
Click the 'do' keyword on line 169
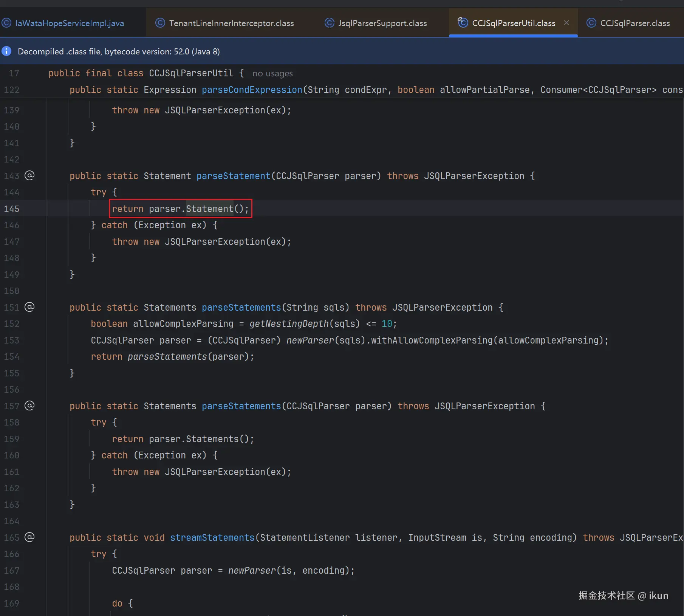pyautogui.click(x=117, y=603)
